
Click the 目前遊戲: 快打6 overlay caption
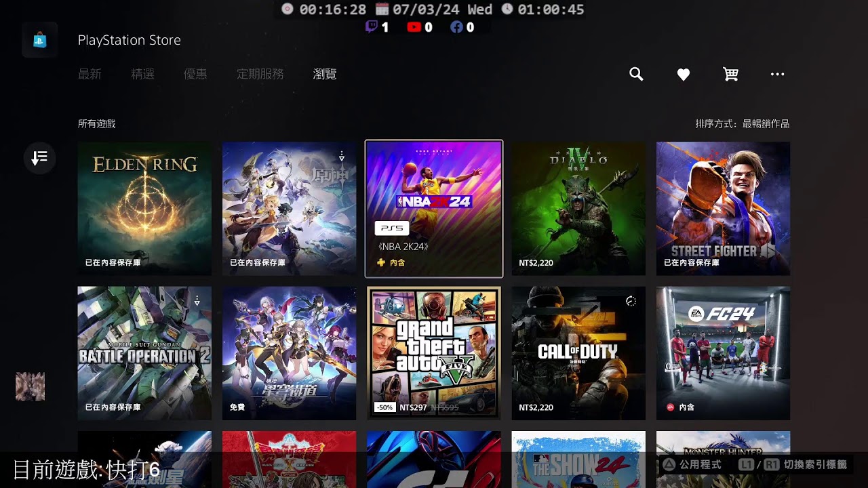pyautogui.click(x=86, y=470)
